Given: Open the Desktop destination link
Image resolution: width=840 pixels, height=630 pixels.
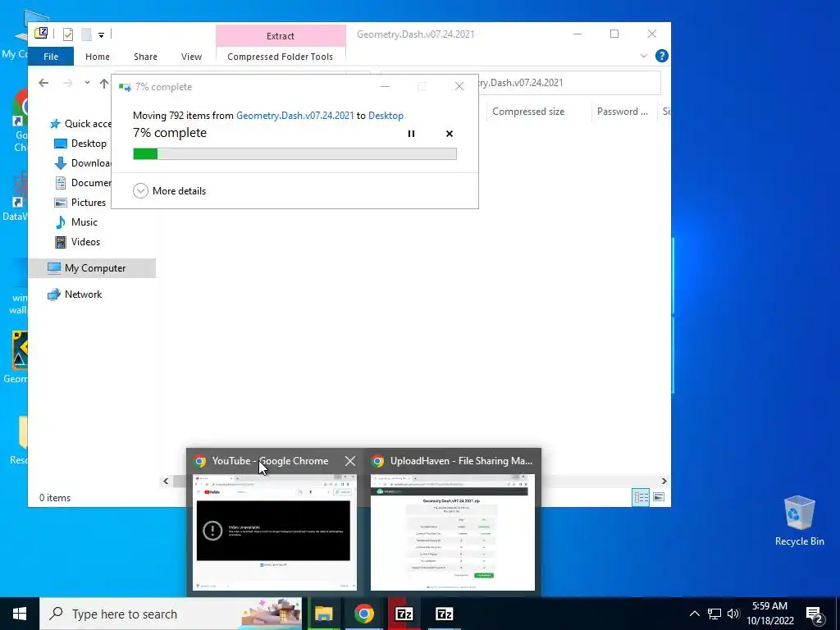Looking at the screenshot, I should pos(386,115).
